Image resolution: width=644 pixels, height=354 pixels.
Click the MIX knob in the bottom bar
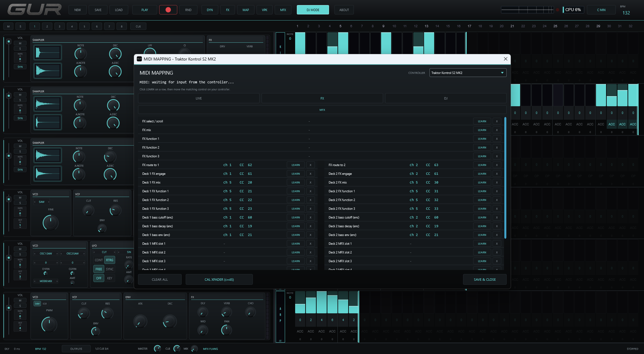194,349
